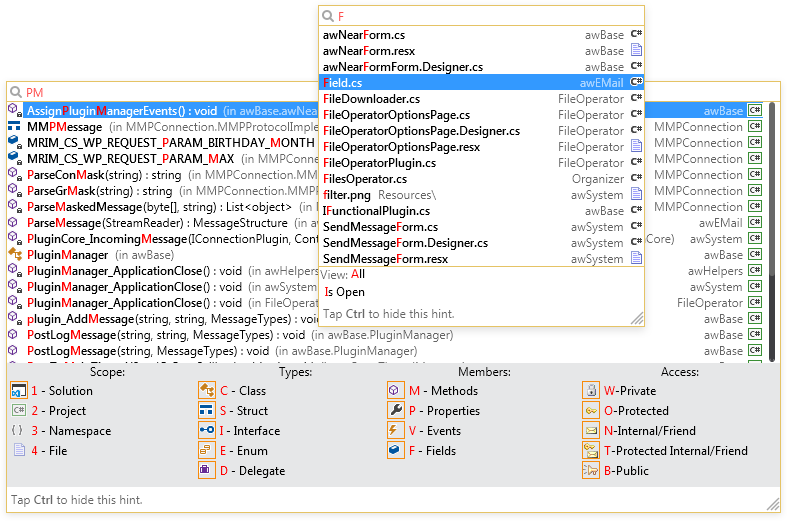787x521 pixels.
Task: Click the file icon on filter.png row
Action: pyautogui.click(x=636, y=194)
